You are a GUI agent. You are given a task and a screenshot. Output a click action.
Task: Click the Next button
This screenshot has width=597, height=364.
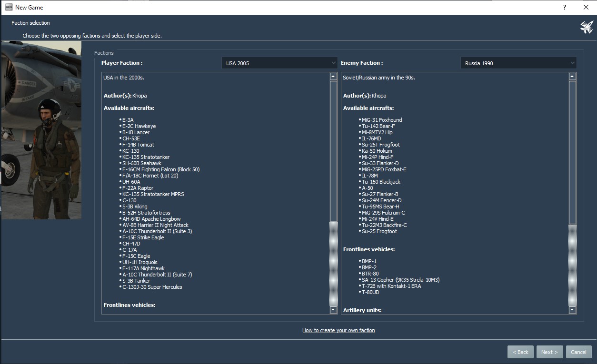tap(549, 352)
